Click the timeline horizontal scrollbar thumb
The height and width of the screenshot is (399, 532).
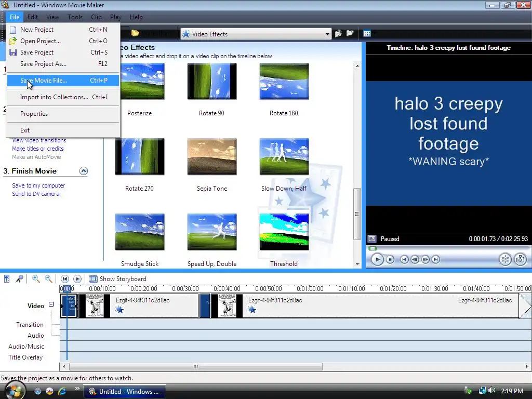point(196,366)
